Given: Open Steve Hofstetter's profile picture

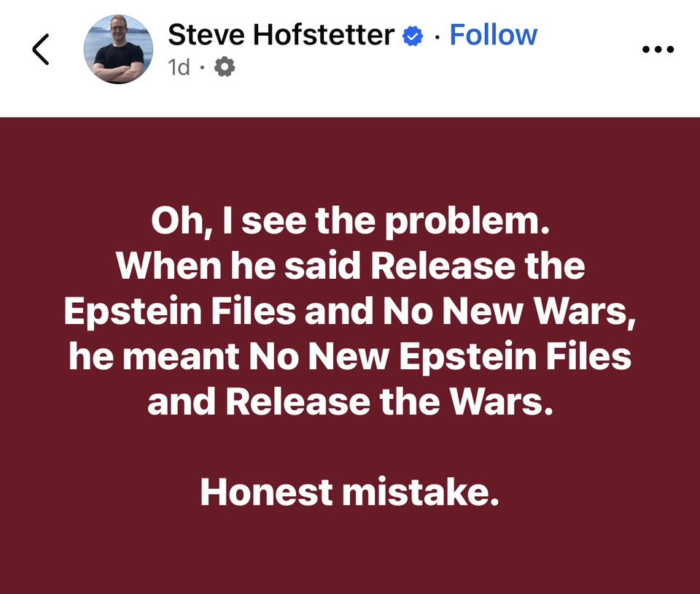Looking at the screenshot, I should (118, 49).
